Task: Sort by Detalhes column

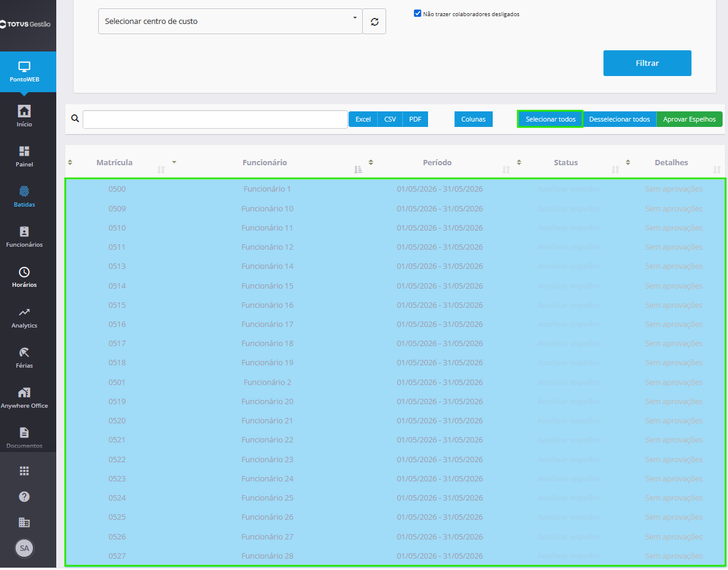Action: (x=671, y=163)
